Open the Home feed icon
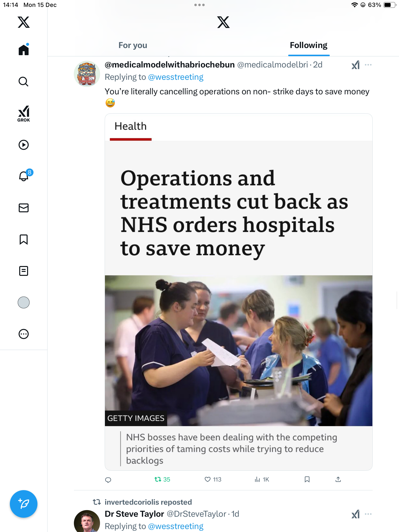 click(x=24, y=50)
